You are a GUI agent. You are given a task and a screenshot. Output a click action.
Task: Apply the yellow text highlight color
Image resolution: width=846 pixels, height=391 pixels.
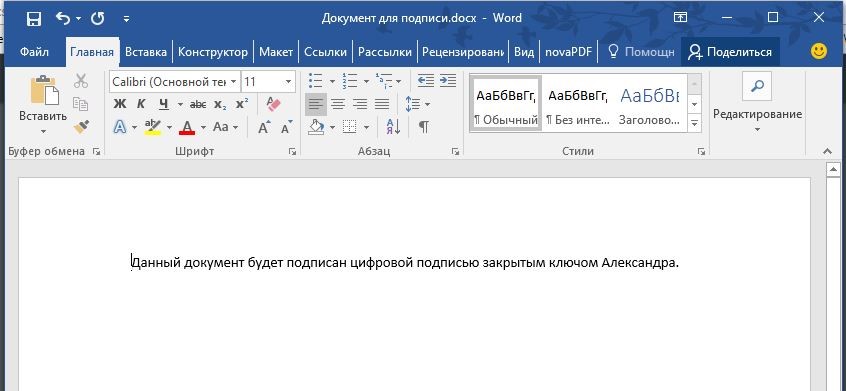tap(153, 127)
